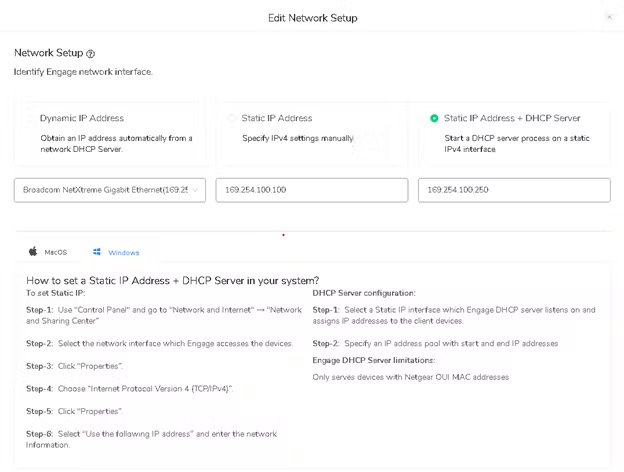Screen dimensions: 624x472
Task: Select Static IP Address + DHCP Server radio
Action: (x=434, y=118)
